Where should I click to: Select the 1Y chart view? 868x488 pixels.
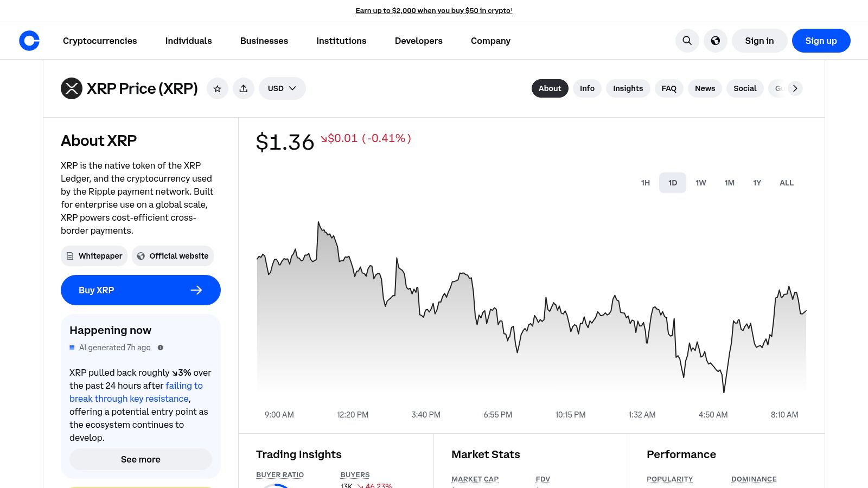tap(757, 183)
